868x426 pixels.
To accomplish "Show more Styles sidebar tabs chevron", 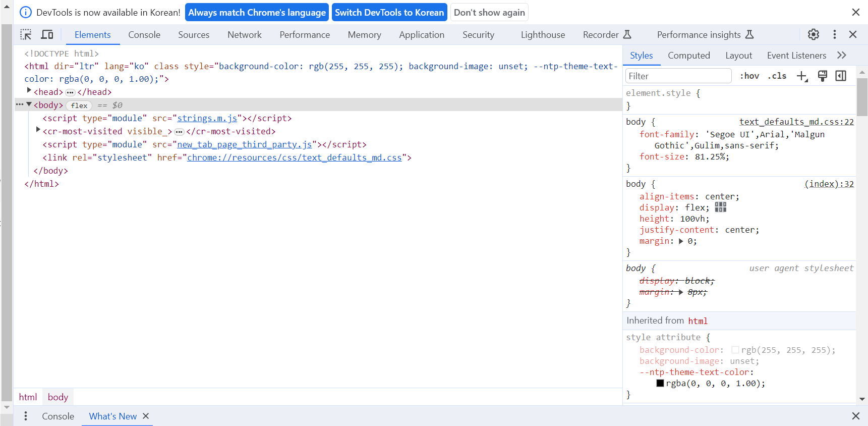I will [x=842, y=55].
